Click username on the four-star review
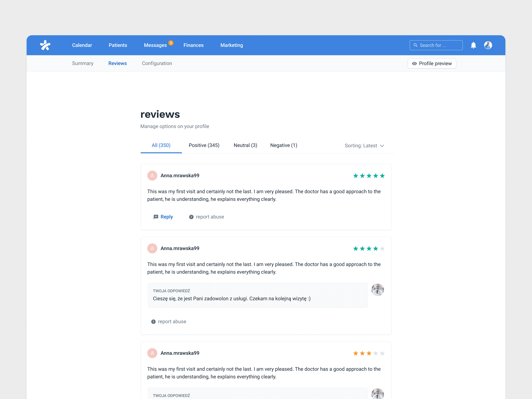 click(180, 248)
